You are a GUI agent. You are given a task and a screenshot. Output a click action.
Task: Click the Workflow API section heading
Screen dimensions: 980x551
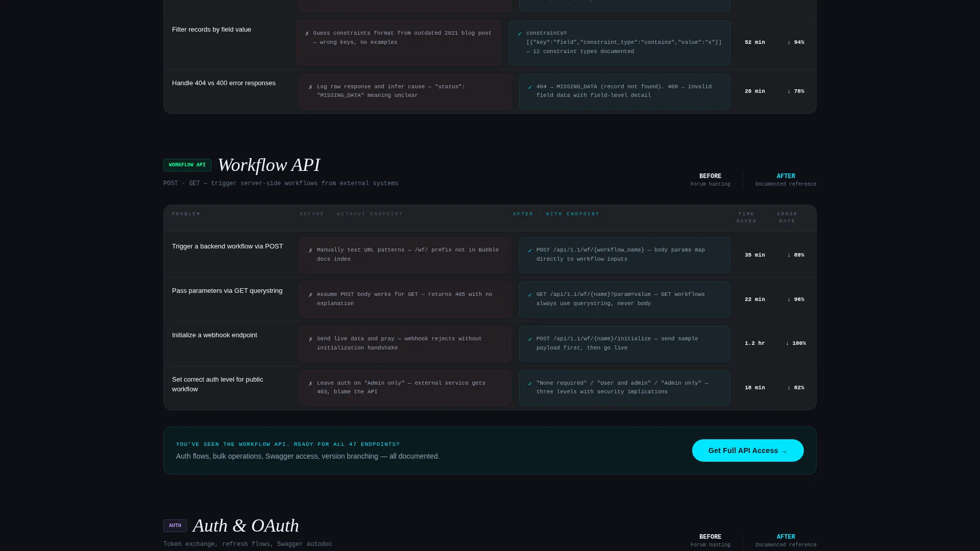coord(269,165)
